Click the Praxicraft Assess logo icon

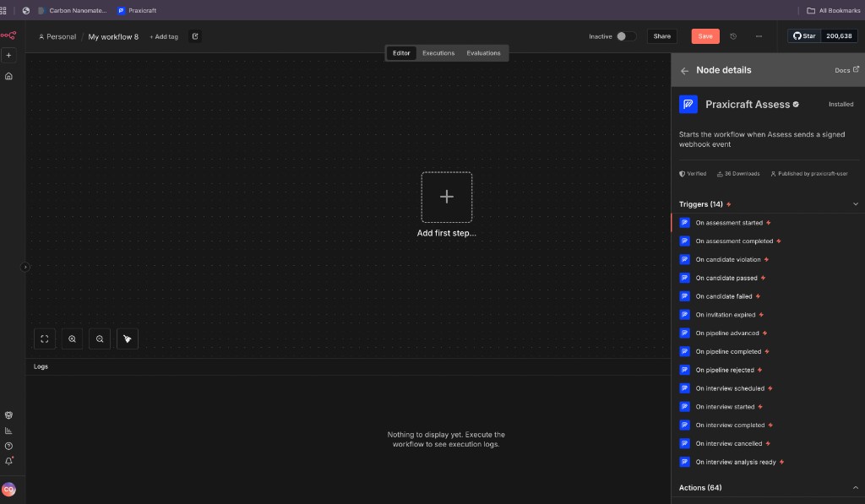click(688, 104)
